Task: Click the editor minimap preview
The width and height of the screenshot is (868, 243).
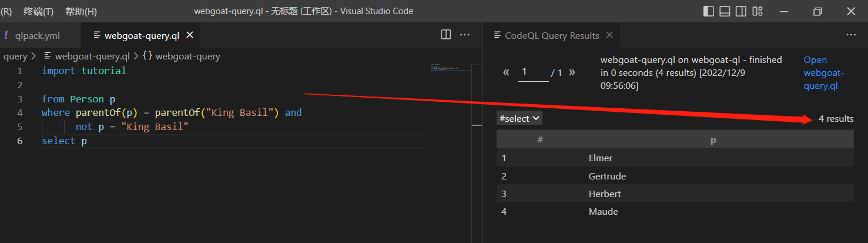Action: (x=451, y=68)
